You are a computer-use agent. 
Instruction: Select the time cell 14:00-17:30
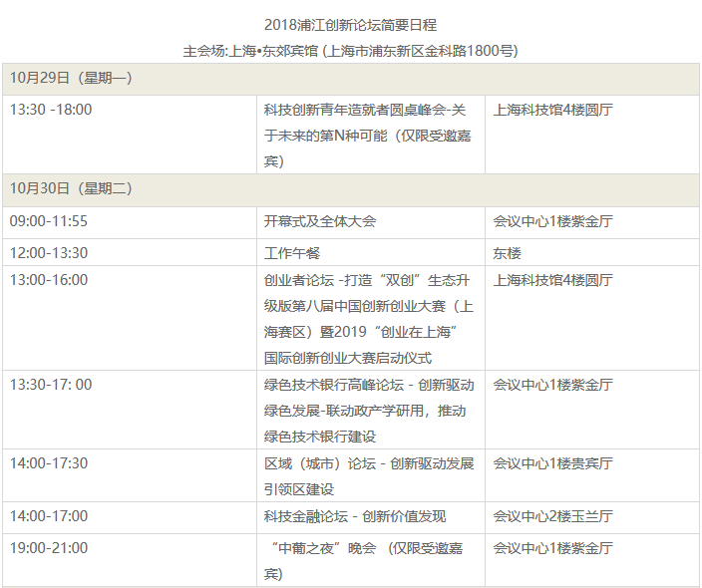[x=130, y=475]
